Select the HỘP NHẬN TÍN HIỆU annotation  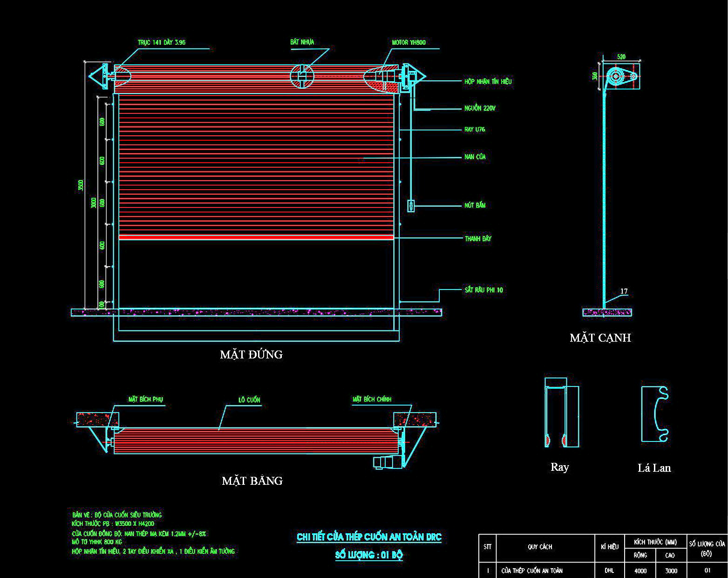click(x=488, y=82)
